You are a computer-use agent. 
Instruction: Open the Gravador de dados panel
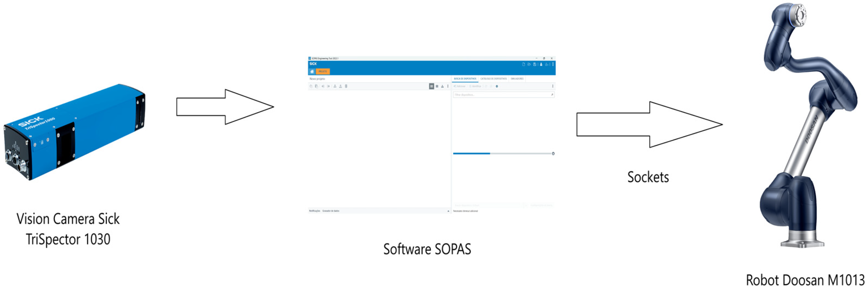coord(331,211)
